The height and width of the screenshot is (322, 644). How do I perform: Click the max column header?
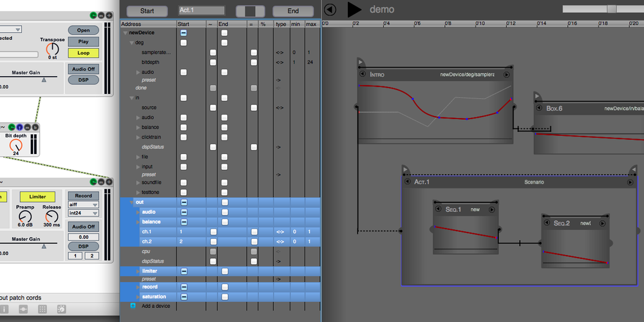[312, 24]
